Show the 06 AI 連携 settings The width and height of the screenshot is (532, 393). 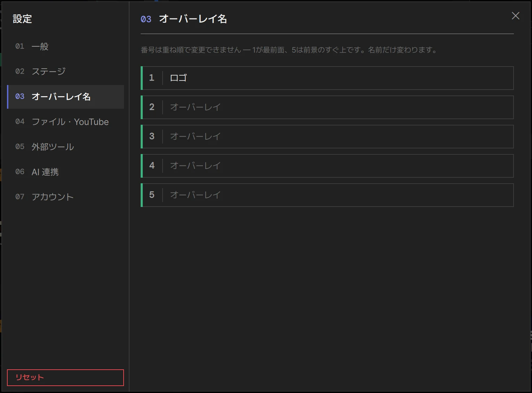(65, 172)
